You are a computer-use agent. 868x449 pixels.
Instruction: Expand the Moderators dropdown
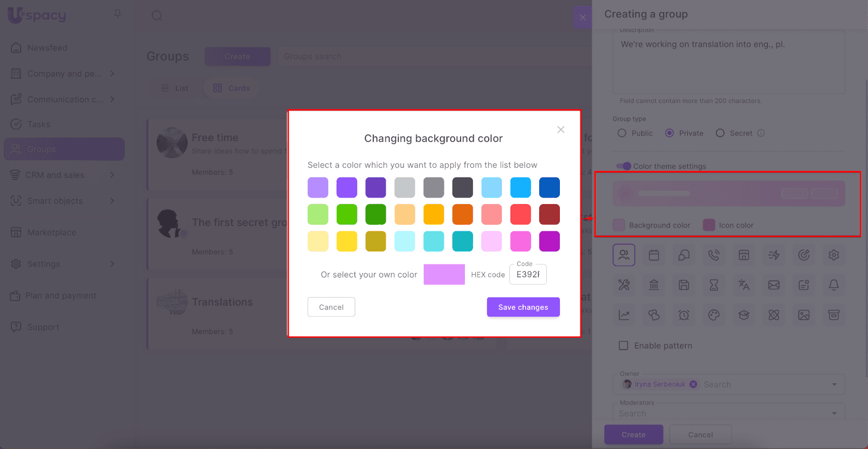click(834, 414)
